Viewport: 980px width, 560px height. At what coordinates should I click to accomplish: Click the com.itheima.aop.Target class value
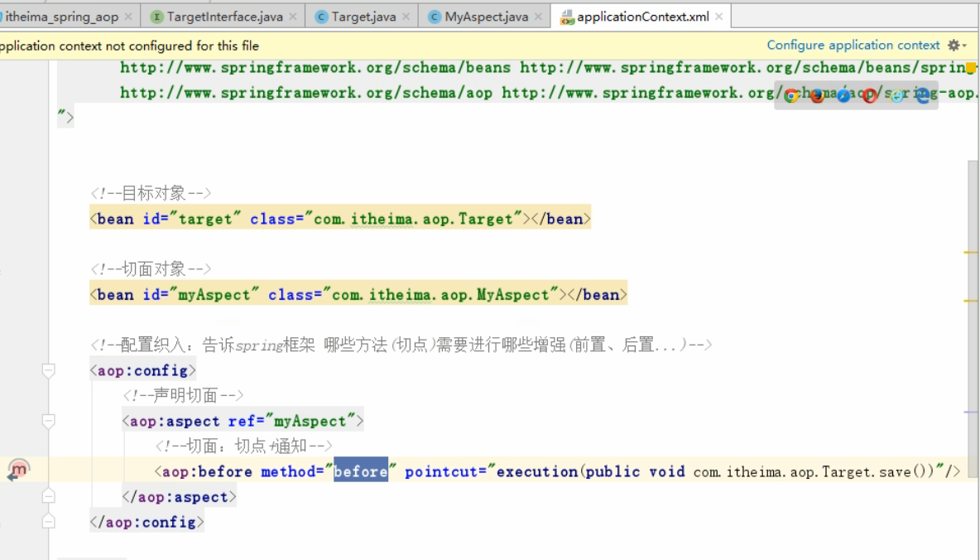tap(413, 219)
